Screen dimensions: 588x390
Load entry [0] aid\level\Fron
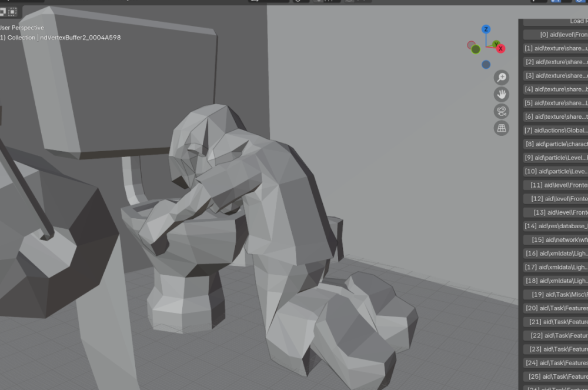pyautogui.click(x=555, y=35)
